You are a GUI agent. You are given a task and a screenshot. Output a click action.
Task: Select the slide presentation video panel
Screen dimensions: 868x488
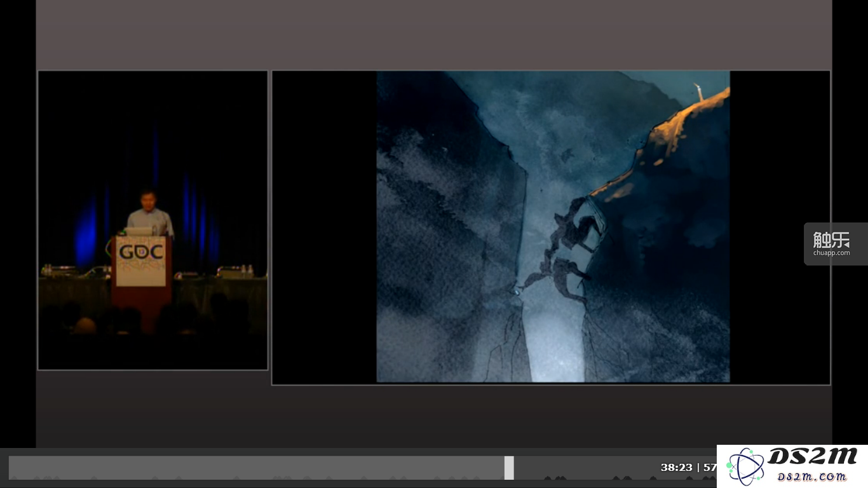(551, 227)
